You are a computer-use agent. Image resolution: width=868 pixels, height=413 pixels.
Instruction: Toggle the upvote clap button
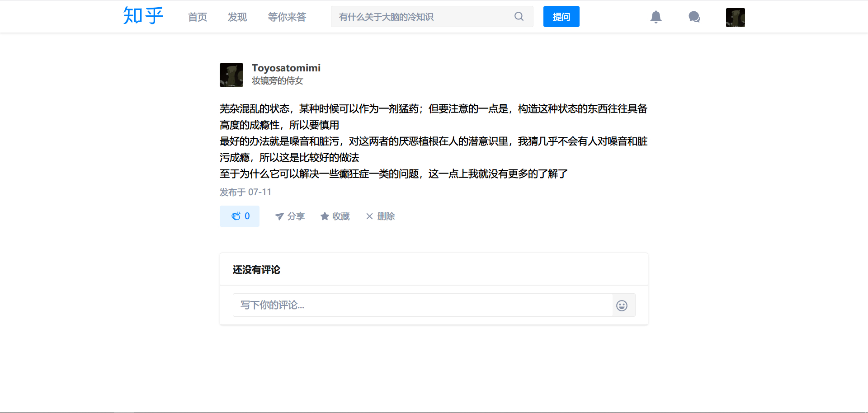click(x=240, y=216)
